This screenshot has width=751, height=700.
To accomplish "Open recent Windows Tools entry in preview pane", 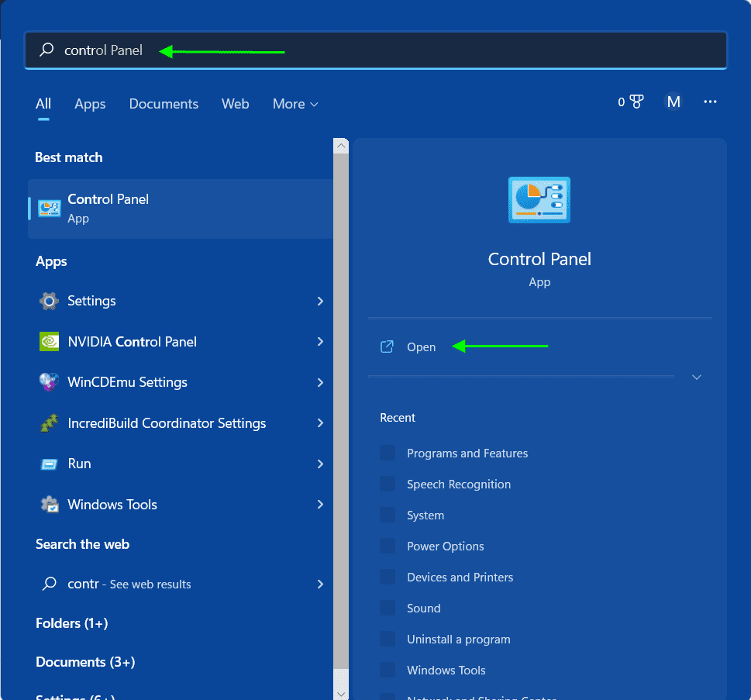I will point(446,671).
